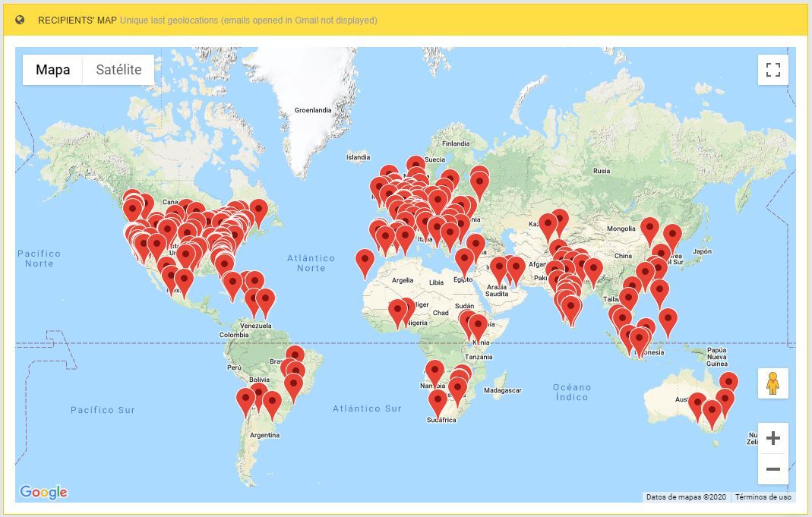Click the globe icon in the yellow header

19,21
